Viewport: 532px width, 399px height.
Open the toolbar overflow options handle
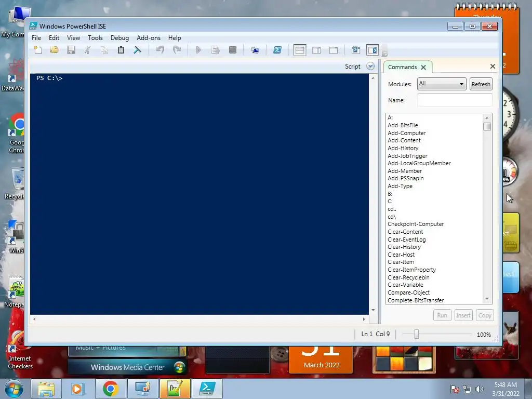click(384, 50)
